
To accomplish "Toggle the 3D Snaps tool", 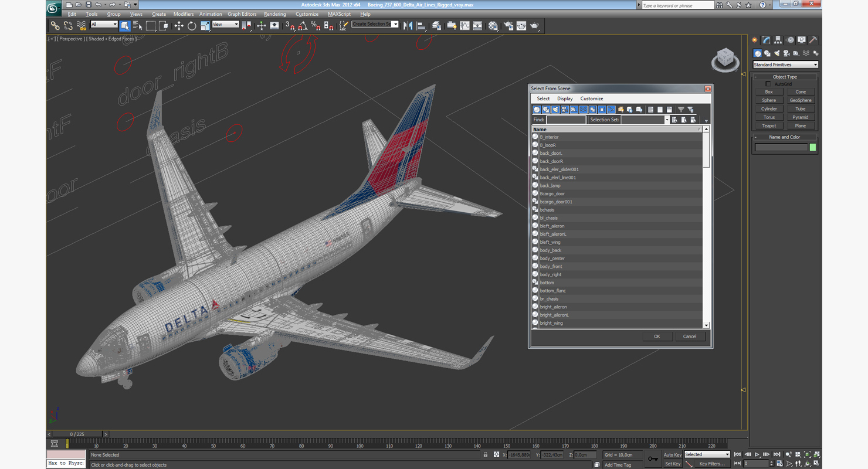I will point(290,26).
